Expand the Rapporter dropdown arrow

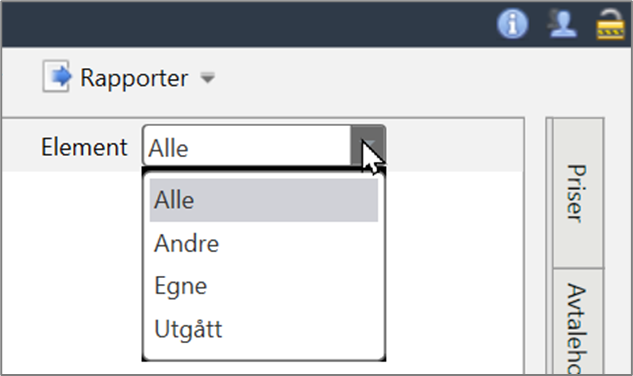[x=208, y=77]
